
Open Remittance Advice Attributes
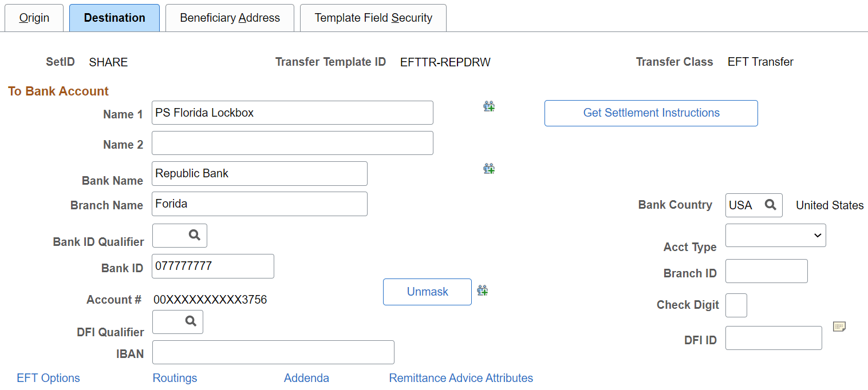click(461, 378)
